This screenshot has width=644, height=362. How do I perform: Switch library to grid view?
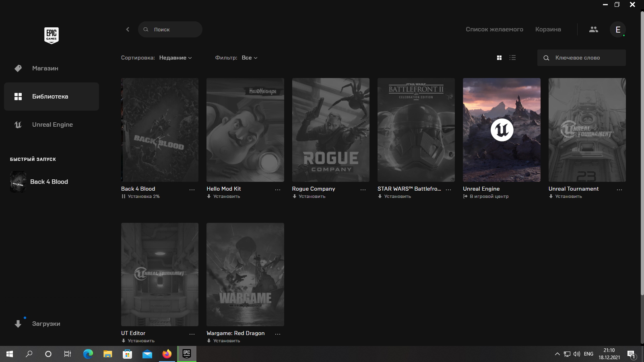499,58
